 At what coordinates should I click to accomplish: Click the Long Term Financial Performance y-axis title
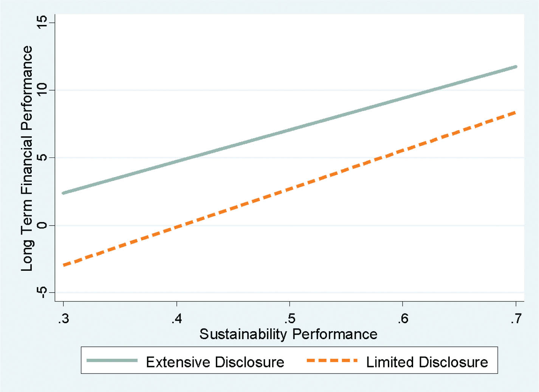point(27,158)
